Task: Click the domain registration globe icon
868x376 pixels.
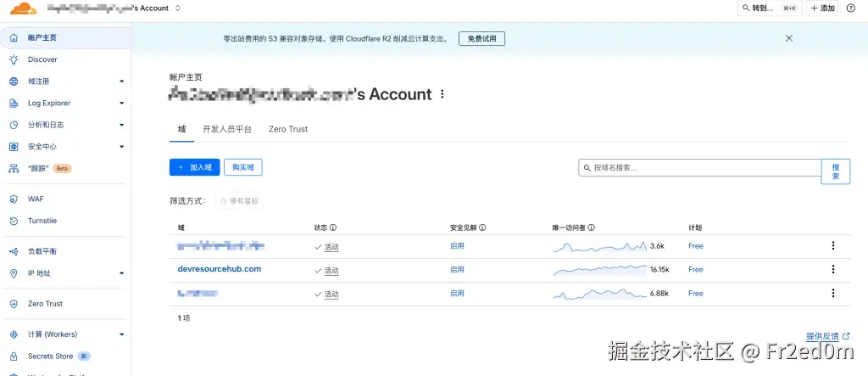Action: click(x=14, y=81)
